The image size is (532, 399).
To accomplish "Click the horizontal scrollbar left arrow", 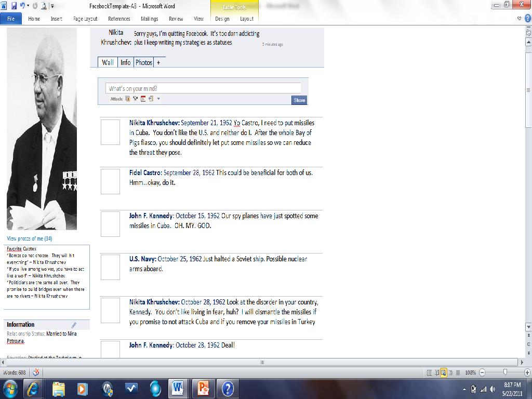I will click(3, 362).
